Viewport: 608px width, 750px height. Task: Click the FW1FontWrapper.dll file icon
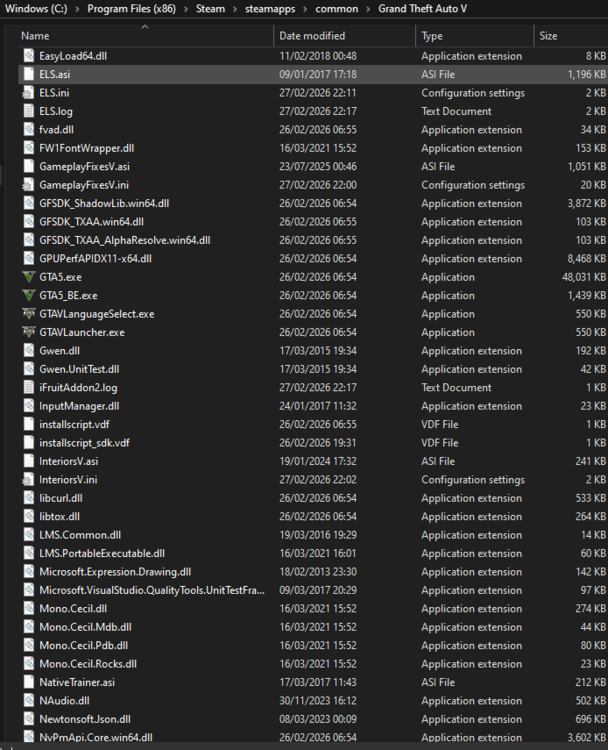coord(29,148)
